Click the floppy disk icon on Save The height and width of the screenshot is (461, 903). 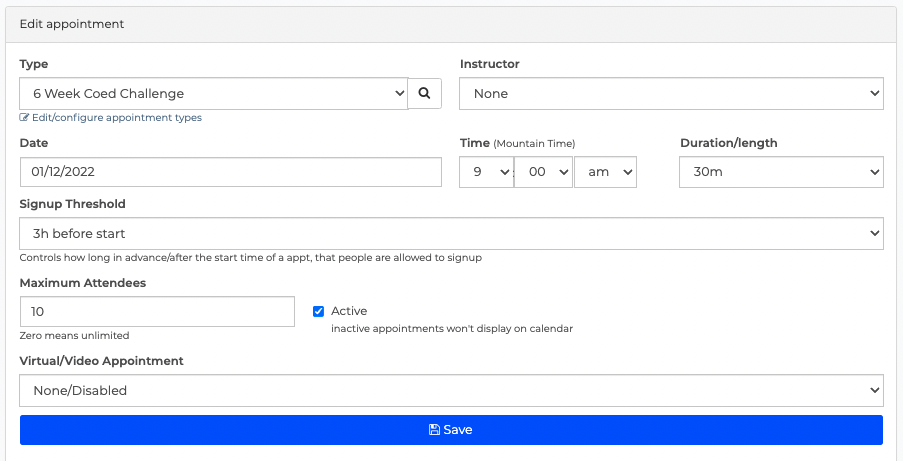(x=434, y=430)
